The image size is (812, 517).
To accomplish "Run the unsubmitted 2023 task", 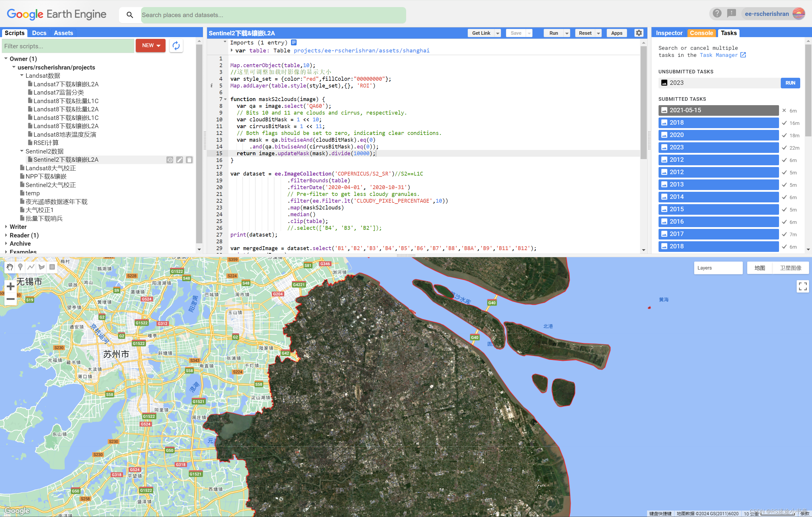I will point(790,82).
